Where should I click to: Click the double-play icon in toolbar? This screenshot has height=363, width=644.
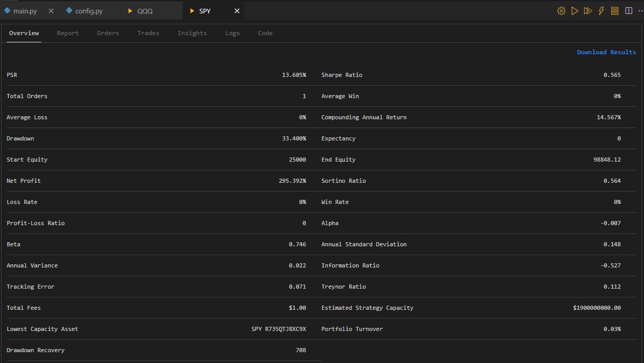588,11
